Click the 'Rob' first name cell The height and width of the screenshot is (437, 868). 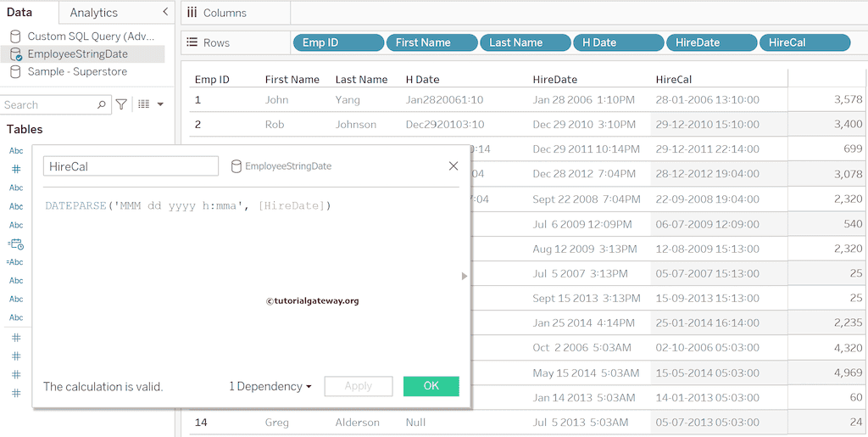[275, 125]
